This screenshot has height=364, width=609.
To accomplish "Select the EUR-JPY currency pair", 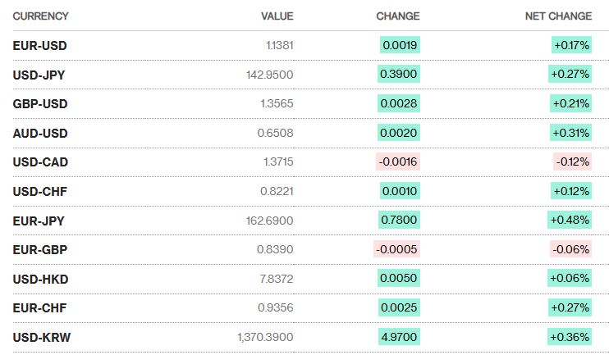I will tap(39, 221).
